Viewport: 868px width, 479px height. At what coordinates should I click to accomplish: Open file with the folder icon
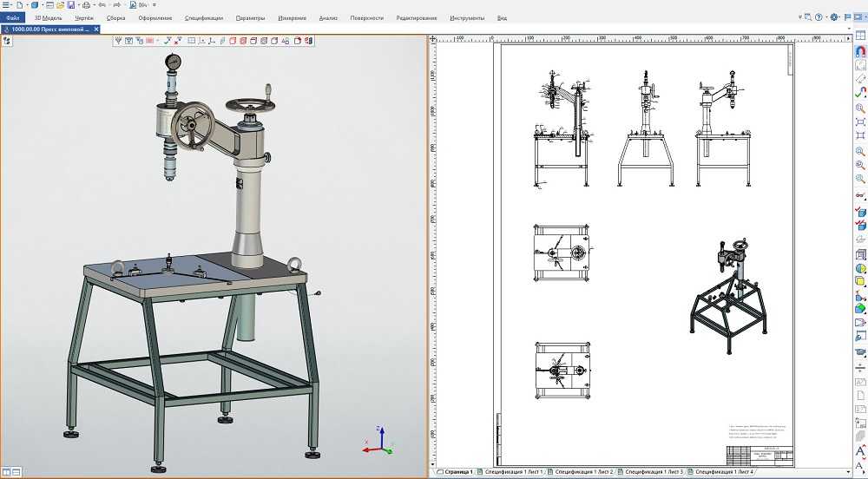click(x=61, y=5)
